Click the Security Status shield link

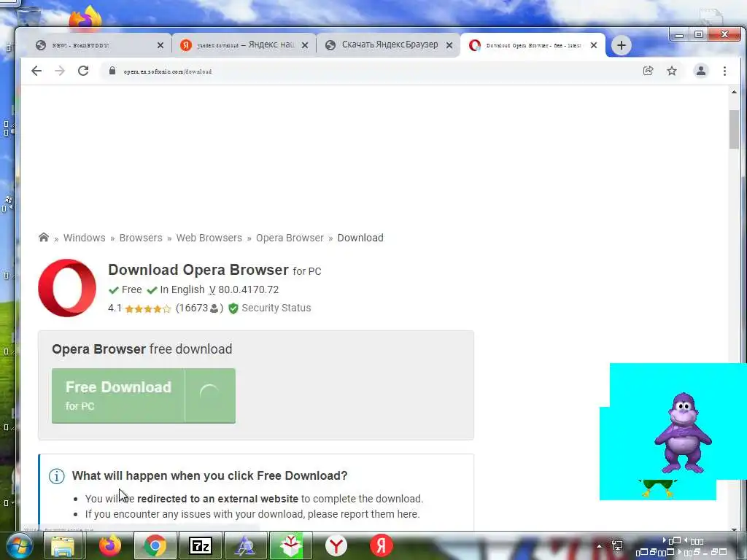[x=270, y=308]
